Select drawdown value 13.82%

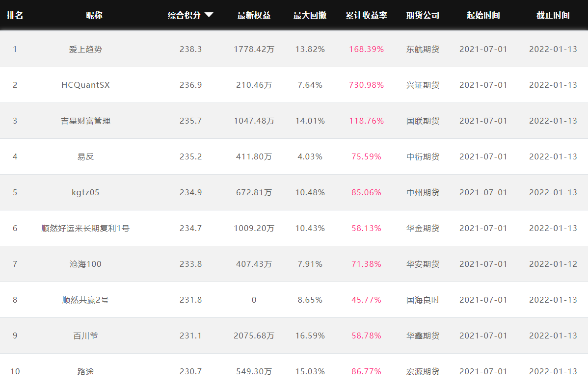click(x=310, y=49)
